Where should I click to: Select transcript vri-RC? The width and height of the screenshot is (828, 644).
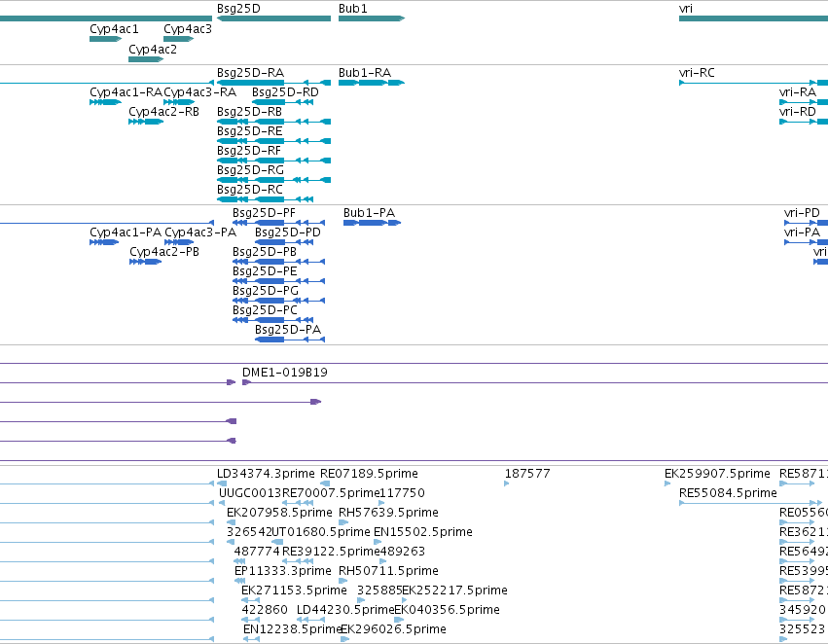point(753,83)
